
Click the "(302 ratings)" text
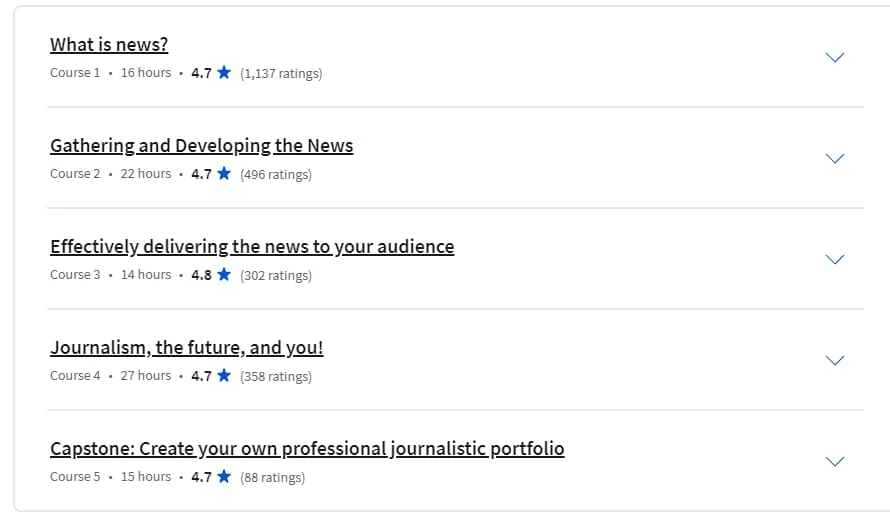coord(276,275)
